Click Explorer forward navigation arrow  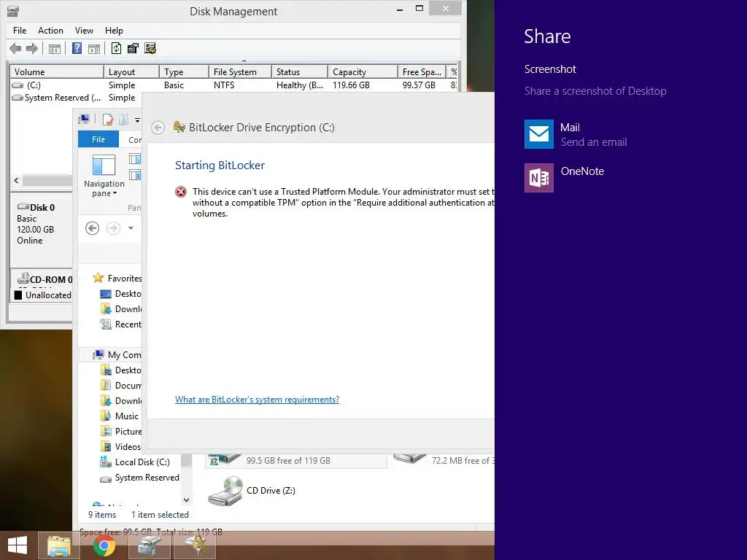pyautogui.click(x=113, y=228)
